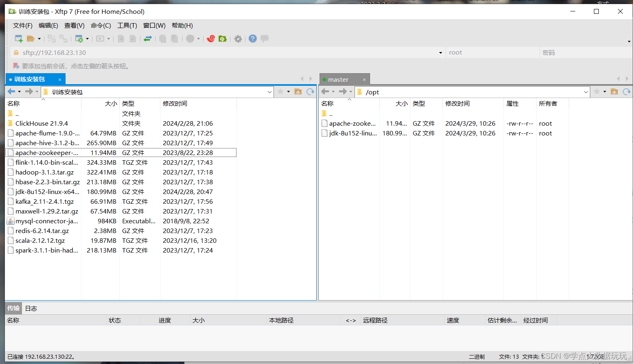The width and height of the screenshot is (633, 364).
Task: Click the red add-session bookmark arrow icon
Action: tap(16, 66)
